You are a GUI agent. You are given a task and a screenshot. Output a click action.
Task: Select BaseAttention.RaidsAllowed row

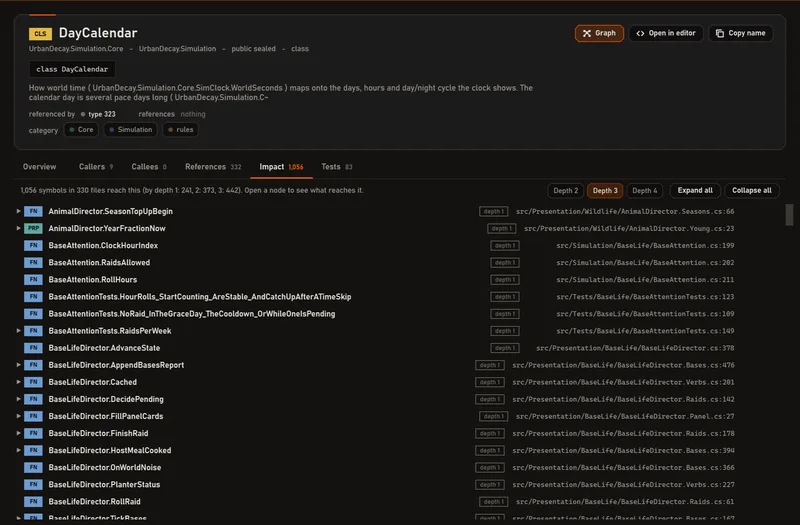click(x=377, y=262)
